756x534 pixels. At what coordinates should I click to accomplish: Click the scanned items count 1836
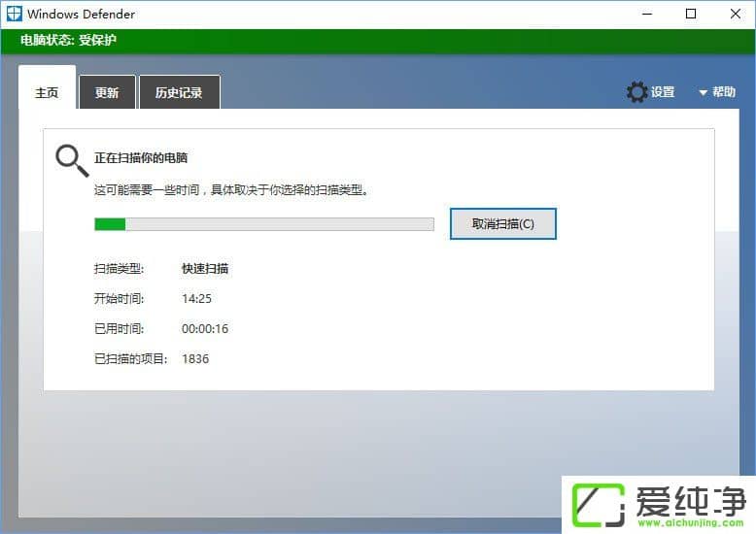[195, 359]
